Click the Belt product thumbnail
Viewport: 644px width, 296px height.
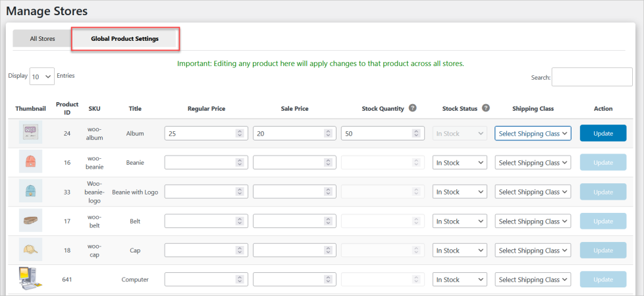point(30,221)
